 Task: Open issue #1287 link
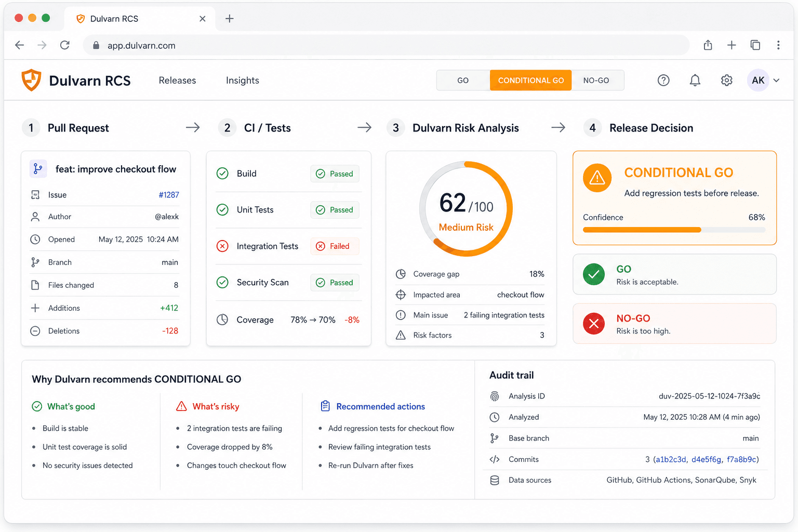[x=169, y=195]
